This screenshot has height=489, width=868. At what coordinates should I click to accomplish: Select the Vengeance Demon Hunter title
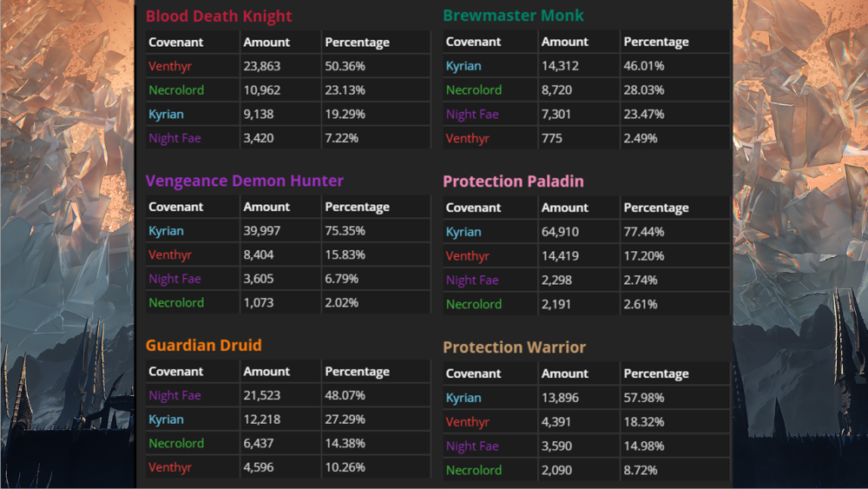tap(244, 181)
